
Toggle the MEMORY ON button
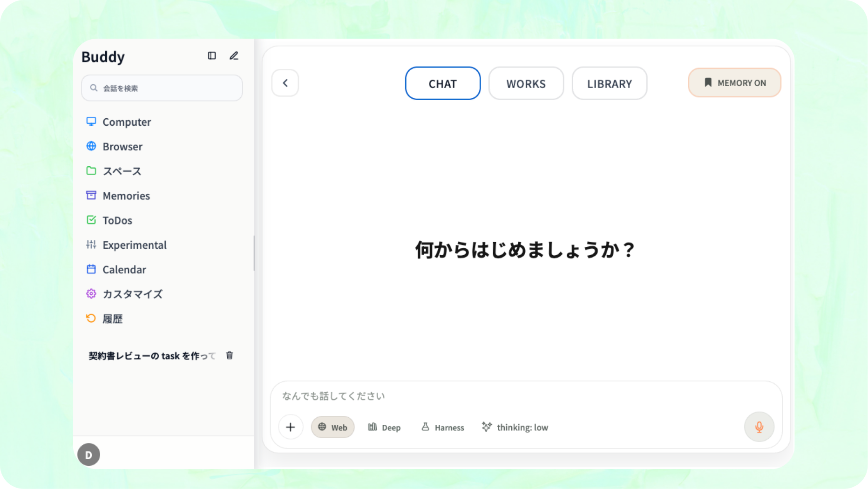pyautogui.click(x=734, y=83)
